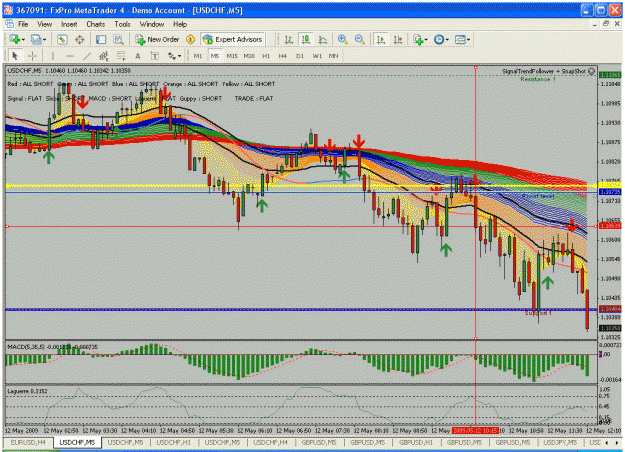The height and width of the screenshot is (452, 625).
Task: Open the Data Window crosshair icon
Action: point(80,39)
